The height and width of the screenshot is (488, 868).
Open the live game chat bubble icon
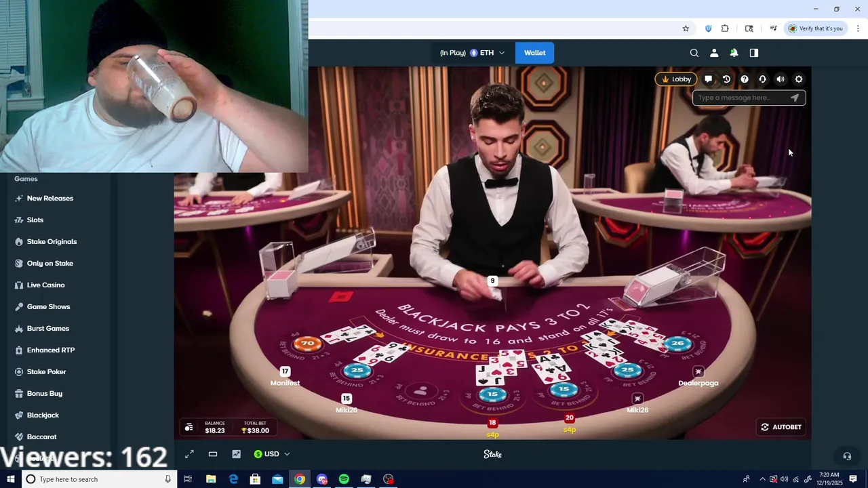point(708,79)
